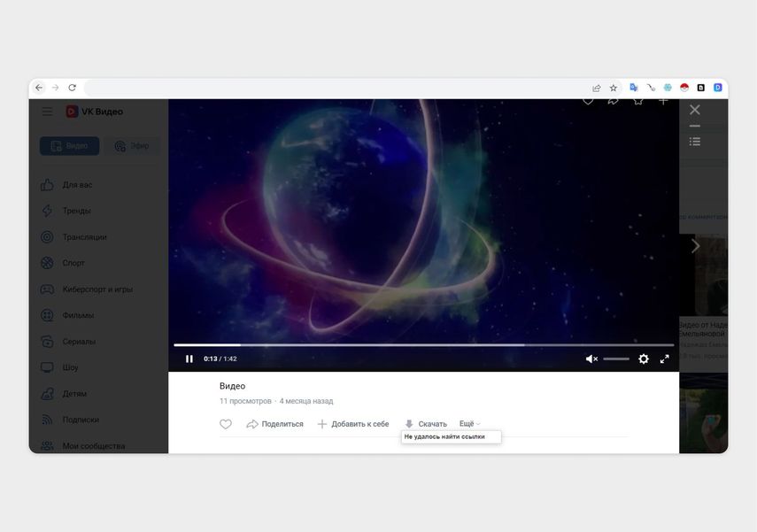
Task: Click the video title Видео
Action: (232, 386)
